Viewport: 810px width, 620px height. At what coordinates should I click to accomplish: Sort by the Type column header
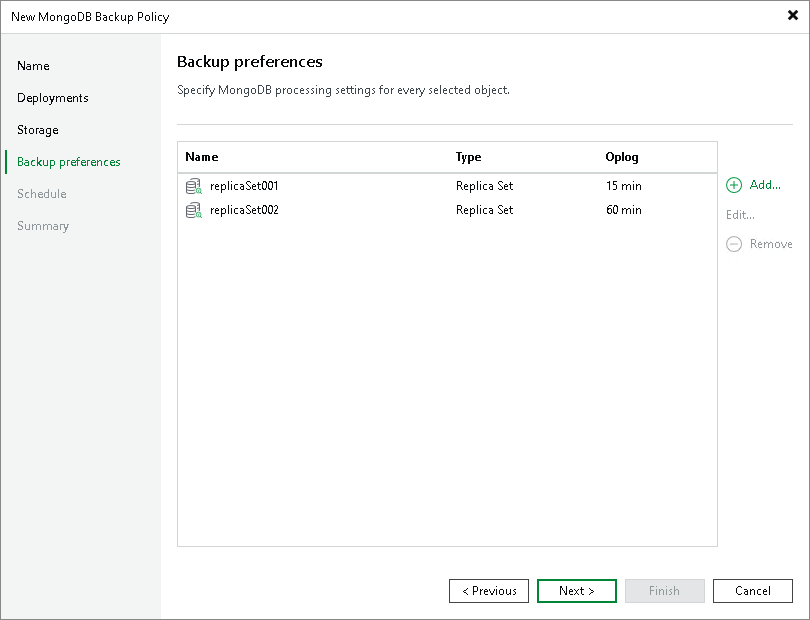(x=469, y=157)
